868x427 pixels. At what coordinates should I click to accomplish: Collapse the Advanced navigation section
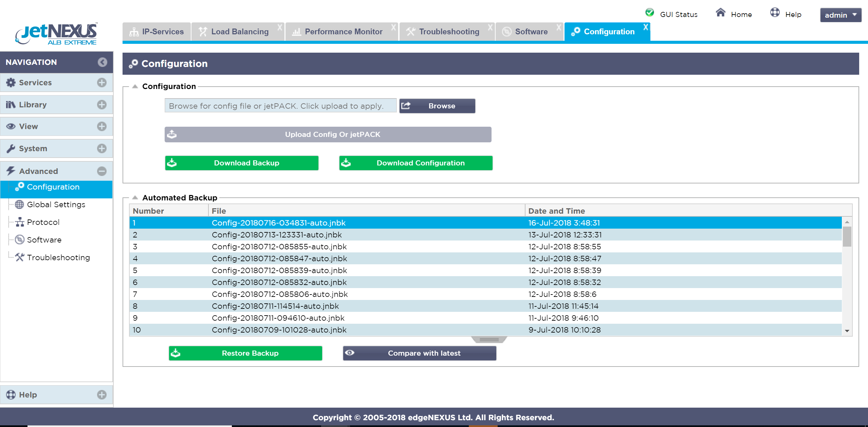101,171
